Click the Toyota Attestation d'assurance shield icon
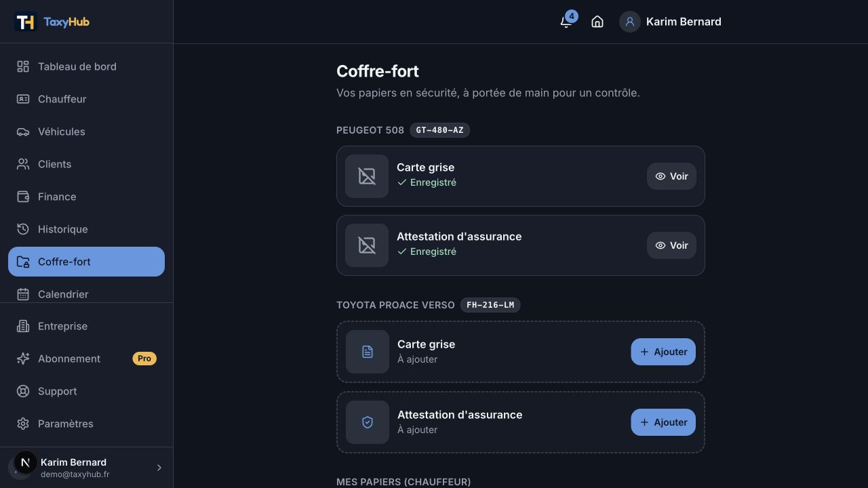This screenshot has width=868, height=488. pyautogui.click(x=368, y=422)
